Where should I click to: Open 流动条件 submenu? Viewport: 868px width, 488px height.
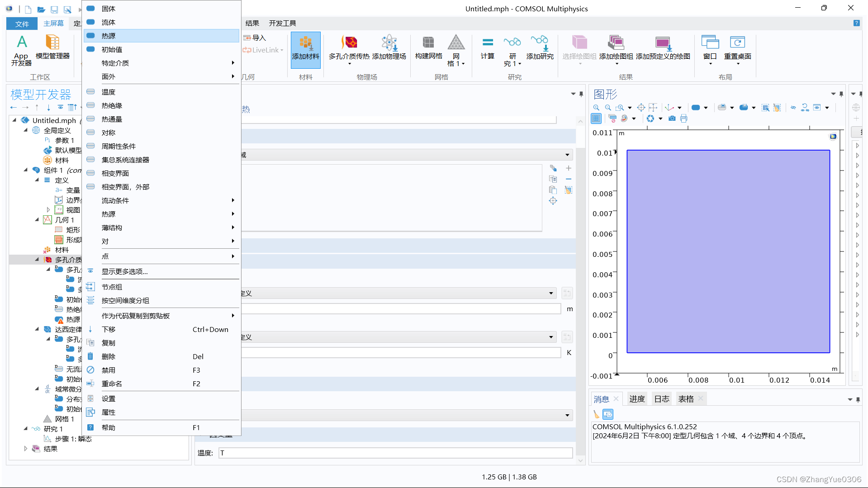161,200
